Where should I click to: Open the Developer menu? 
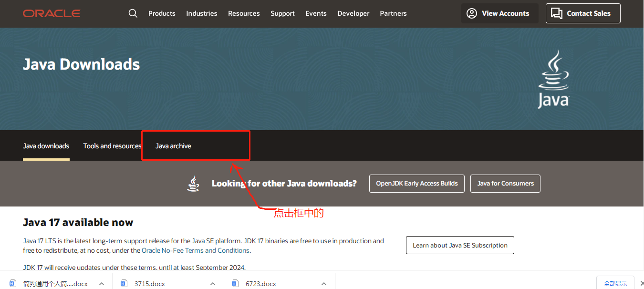(x=353, y=13)
